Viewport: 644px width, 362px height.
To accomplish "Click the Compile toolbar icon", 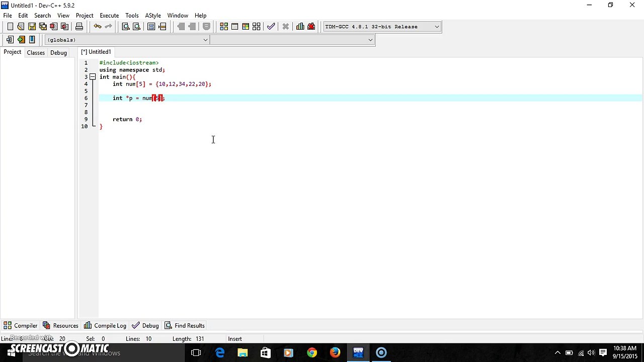I will point(224,27).
